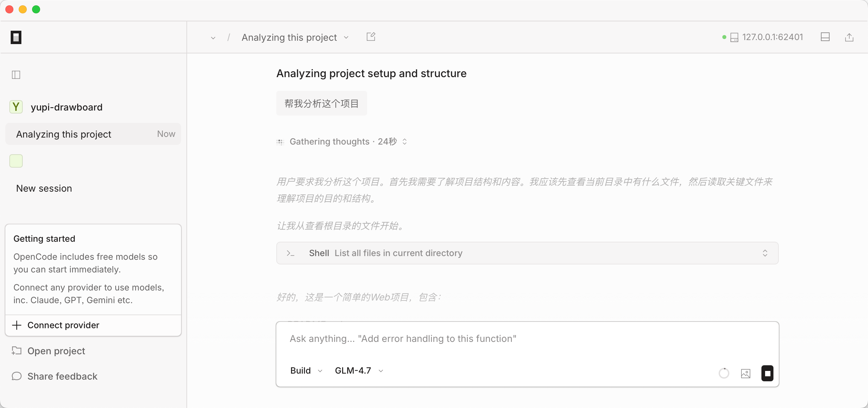Screen dimensions: 868x408
Task: Click the share upload icon
Action: click(x=849, y=37)
